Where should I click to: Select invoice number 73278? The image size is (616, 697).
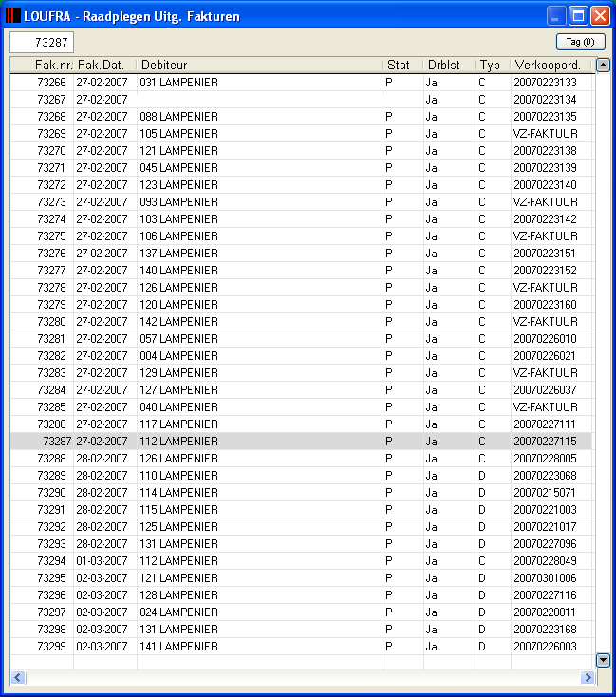(x=51, y=288)
